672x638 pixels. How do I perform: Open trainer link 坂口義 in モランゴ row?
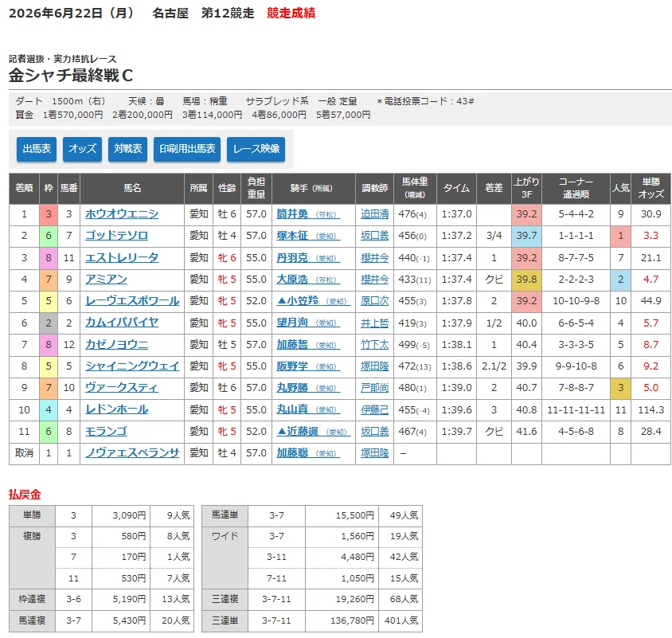click(374, 431)
